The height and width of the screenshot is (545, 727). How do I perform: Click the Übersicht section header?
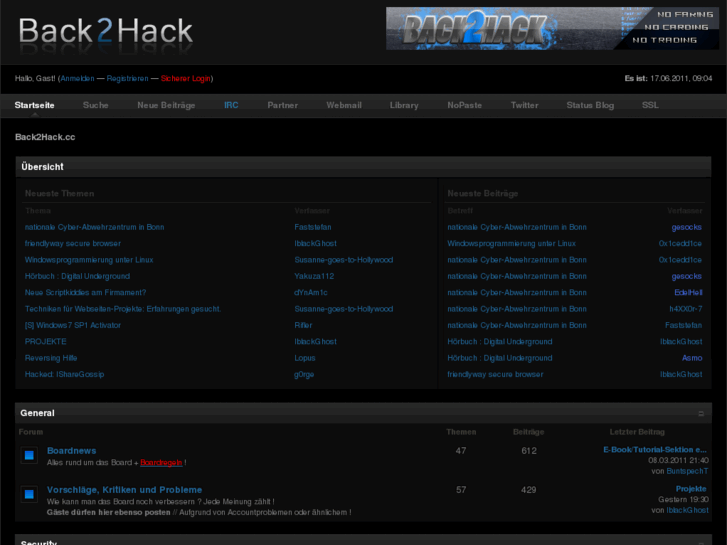[363, 167]
